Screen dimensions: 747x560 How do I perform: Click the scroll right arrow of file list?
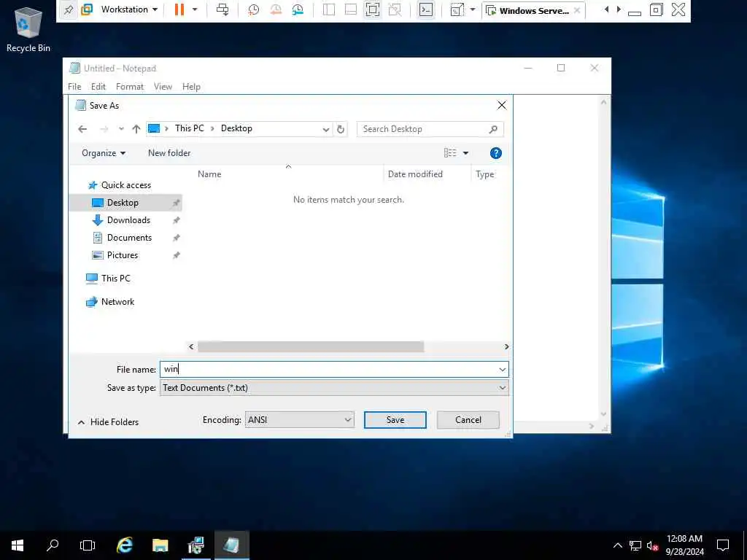click(x=506, y=346)
